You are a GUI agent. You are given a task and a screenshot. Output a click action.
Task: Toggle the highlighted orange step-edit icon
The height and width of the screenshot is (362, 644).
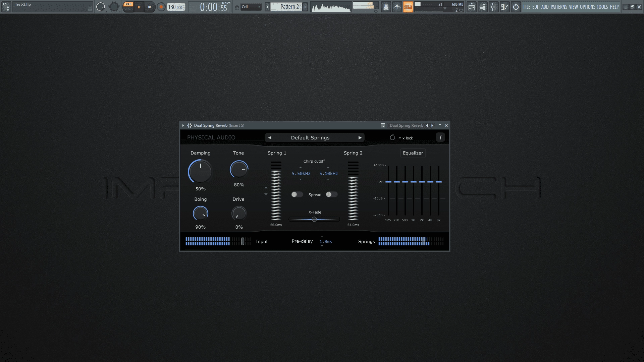408,7
